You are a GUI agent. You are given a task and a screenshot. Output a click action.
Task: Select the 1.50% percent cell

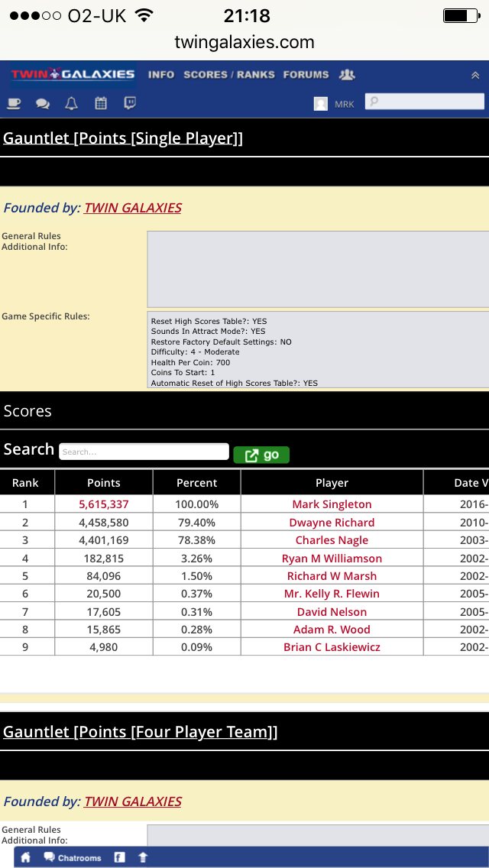(x=196, y=576)
